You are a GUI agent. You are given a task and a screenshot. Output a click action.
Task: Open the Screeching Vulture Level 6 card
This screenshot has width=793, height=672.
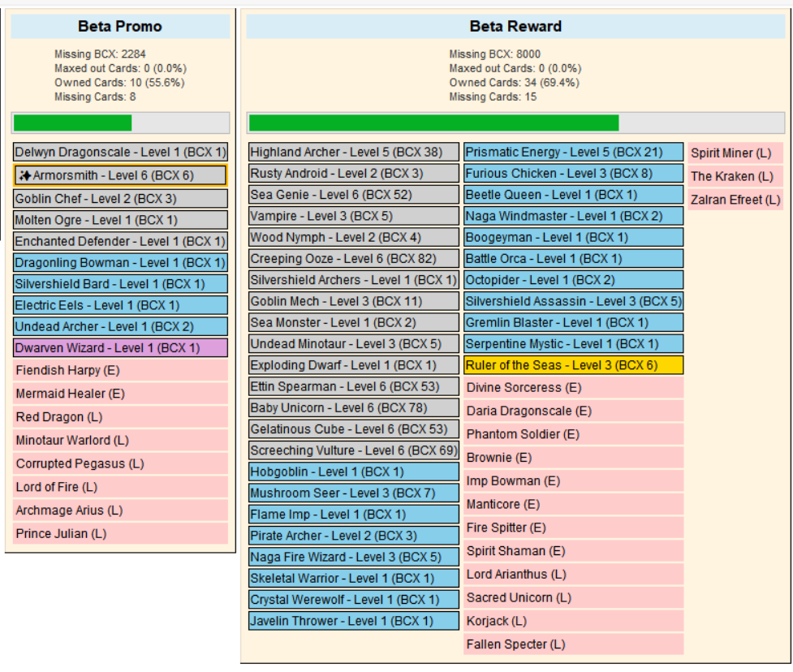(354, 450)
